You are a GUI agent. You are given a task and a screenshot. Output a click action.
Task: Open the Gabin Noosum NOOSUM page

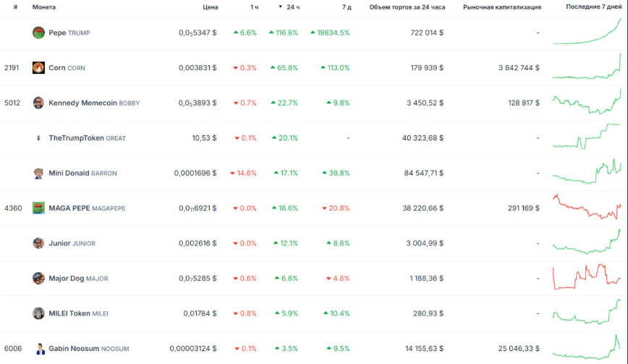pyautogui.click(x=88, y=348)
